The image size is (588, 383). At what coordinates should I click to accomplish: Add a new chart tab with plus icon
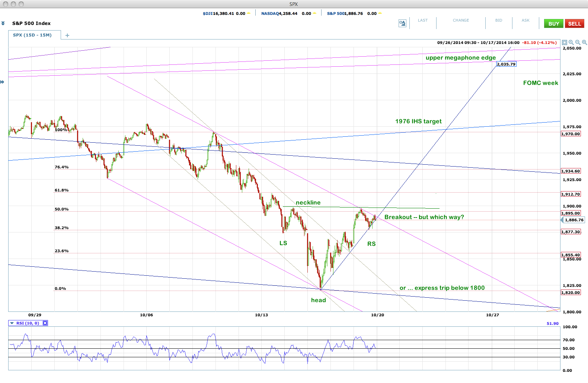tap(67, 35)
